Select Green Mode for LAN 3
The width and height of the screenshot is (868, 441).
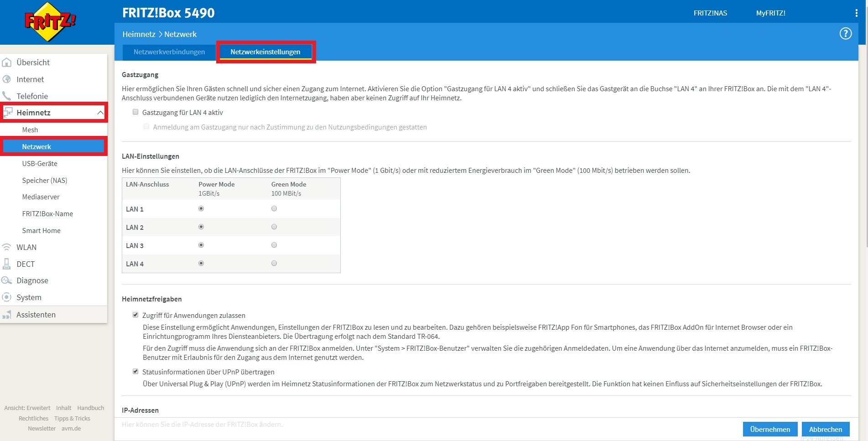coord(274,245)
